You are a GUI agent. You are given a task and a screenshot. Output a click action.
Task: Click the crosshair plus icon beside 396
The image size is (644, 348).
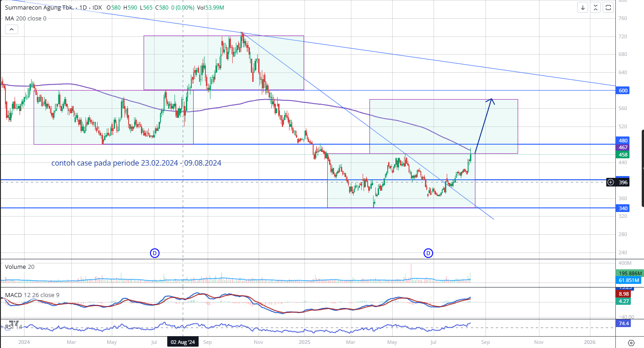(610, 182)
